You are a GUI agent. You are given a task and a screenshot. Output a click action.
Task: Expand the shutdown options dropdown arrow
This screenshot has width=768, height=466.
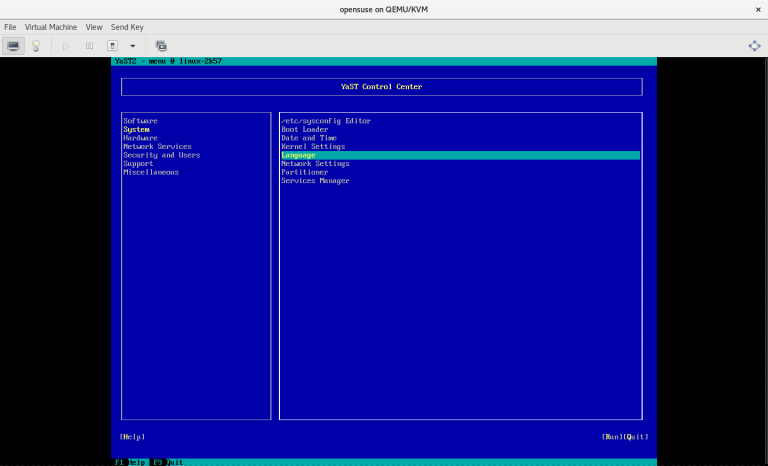pyautogui.click(x=132, y=46)
